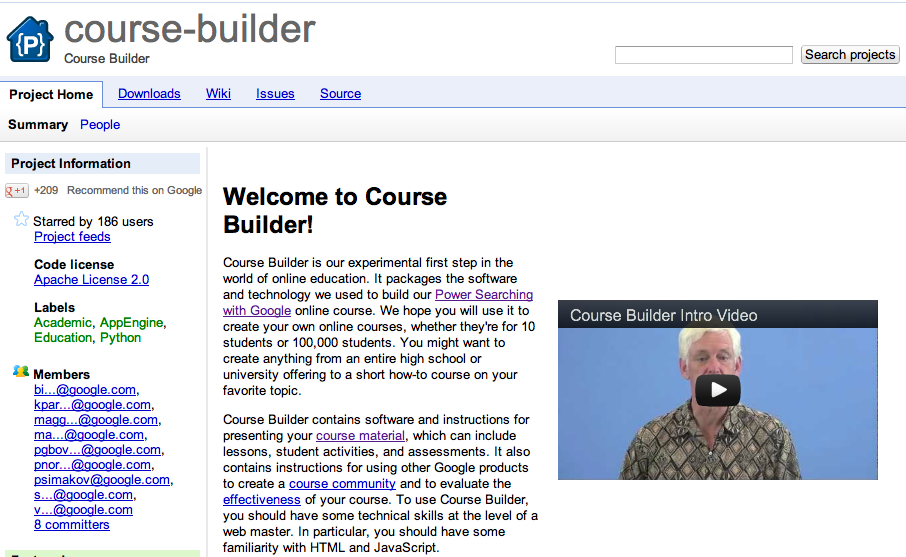
Task: Click the Starred by 186 users text
Action: coord(93,222)
